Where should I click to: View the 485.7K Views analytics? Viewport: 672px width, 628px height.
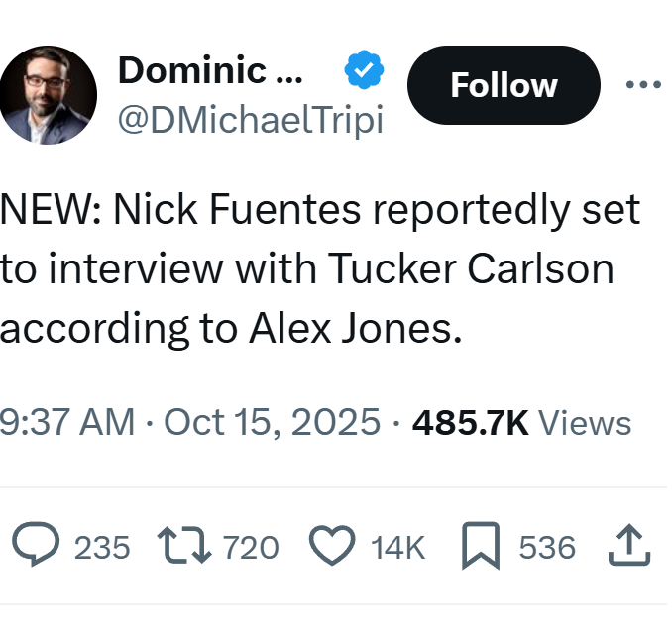coord(521,423)
